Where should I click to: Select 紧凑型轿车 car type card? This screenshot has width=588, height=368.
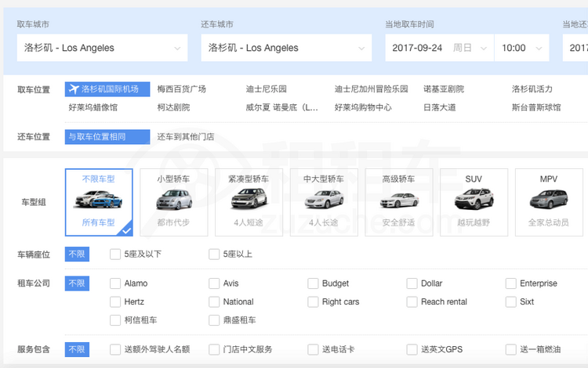[x=249, y=202]
